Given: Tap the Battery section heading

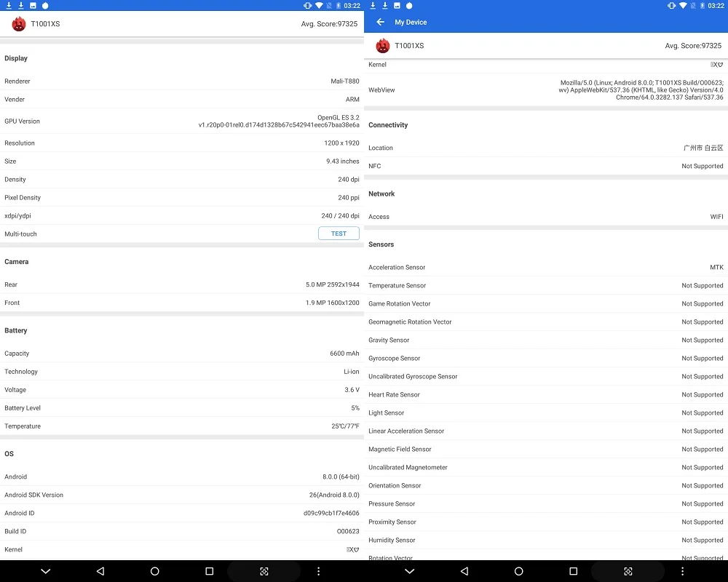Looking at the screenshot, I should tap(16, 330).
